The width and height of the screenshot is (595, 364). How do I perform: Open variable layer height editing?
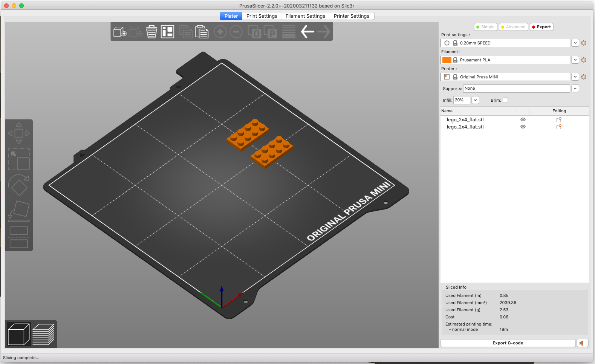point(289,32)
